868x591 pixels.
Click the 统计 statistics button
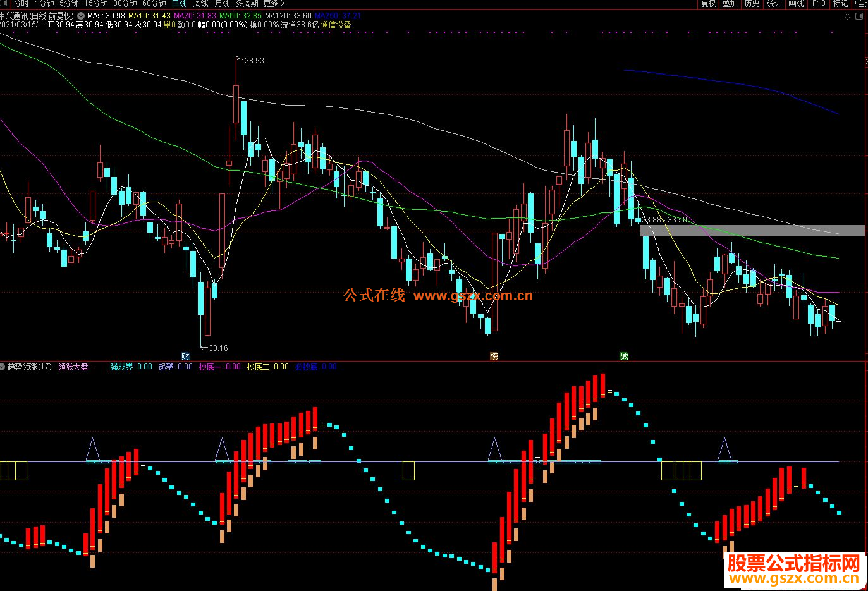pos(774,3)
